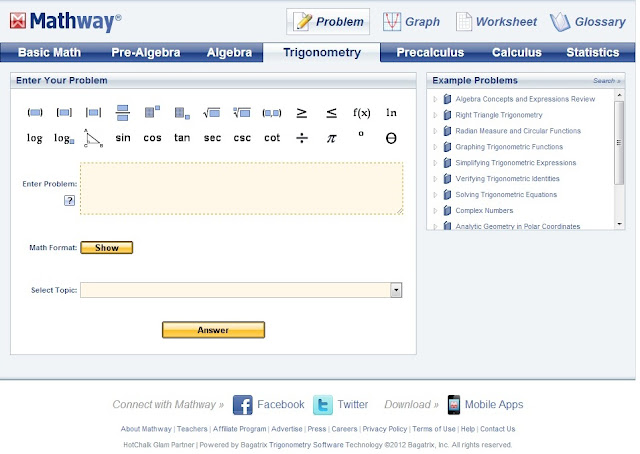This screenshot has width=640, height=454.
Task: Open the Problem mode
Action: tap(328, 22)
